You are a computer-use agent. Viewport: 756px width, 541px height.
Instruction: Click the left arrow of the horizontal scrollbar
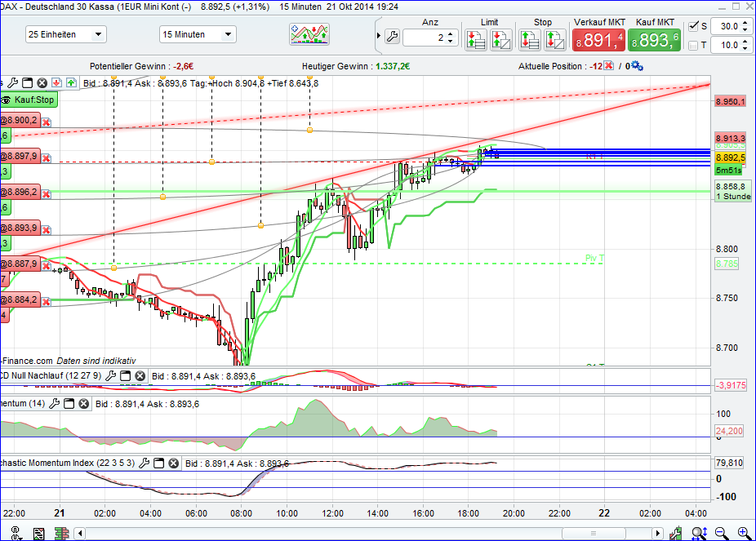point(79,533)
